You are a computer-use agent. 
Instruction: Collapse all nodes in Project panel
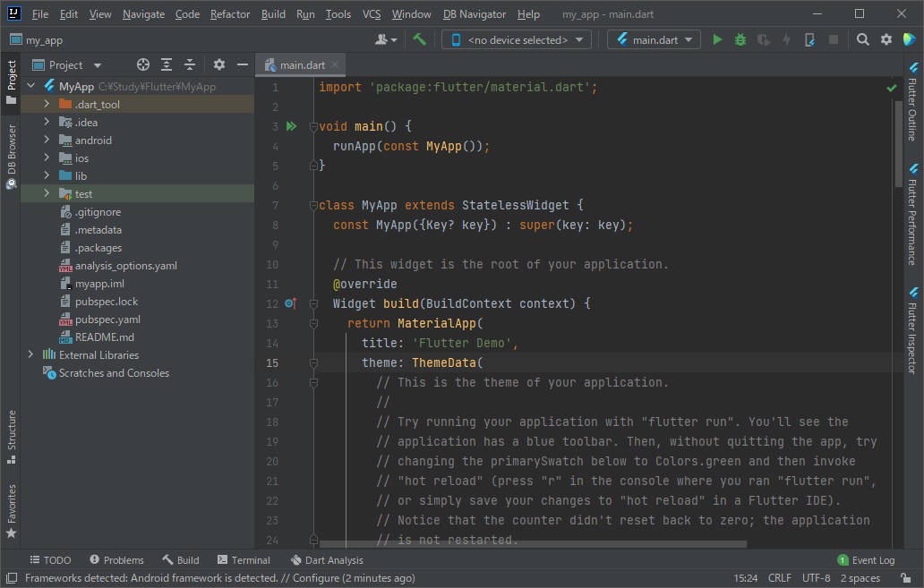[190, 64]
